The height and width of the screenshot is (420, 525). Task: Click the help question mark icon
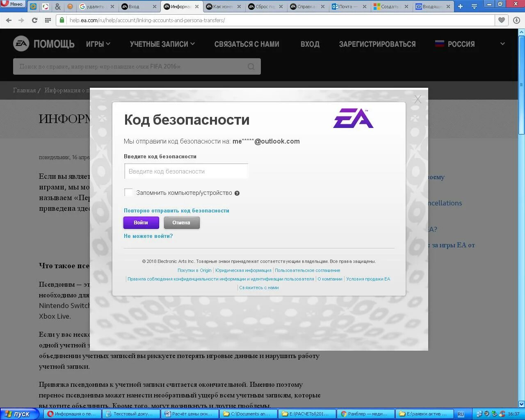tap(237, 193)
